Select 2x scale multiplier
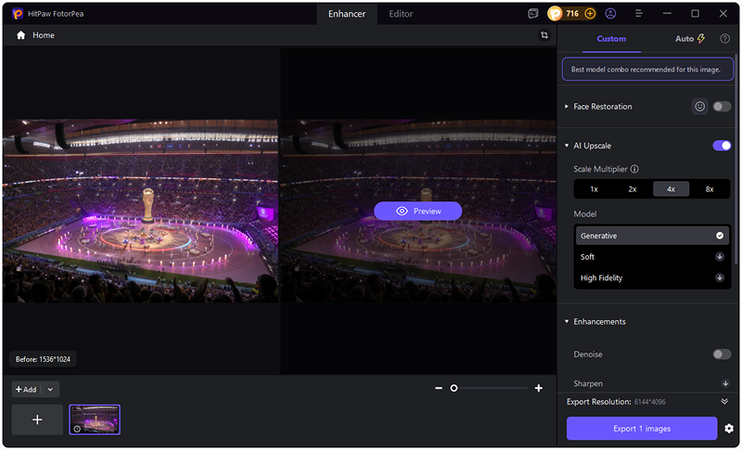Viewport: 742px width, 450px height. [x=632, y=189]
